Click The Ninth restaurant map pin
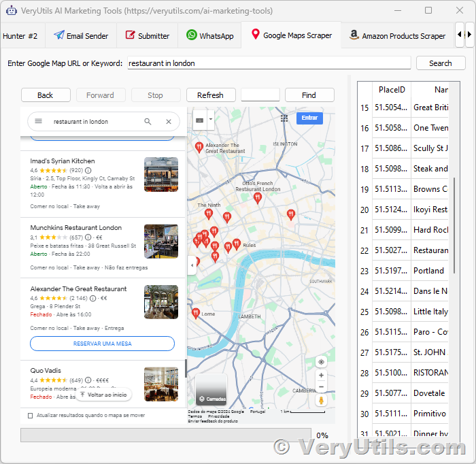The image size is (476, 464). pyautogui.click(x=209, y=214)
